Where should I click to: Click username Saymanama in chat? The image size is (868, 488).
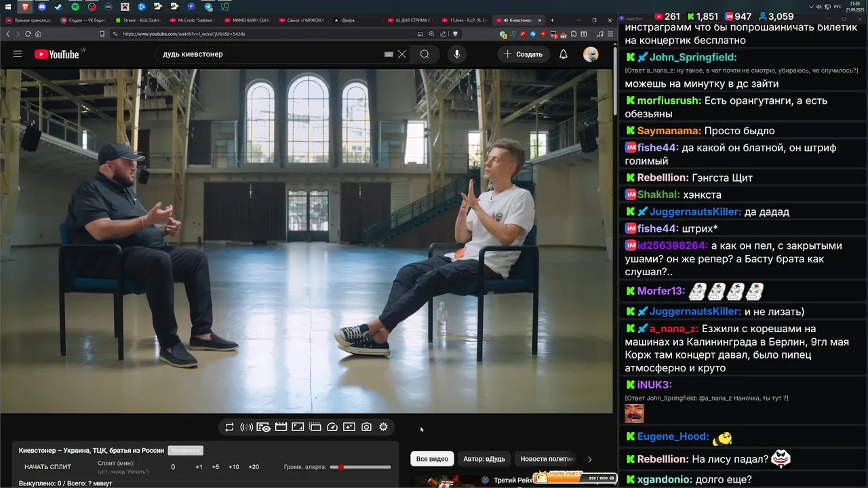[x=669, y=131]
